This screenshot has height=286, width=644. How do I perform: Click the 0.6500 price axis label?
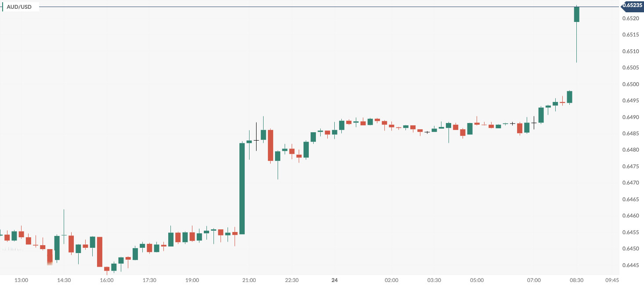pos(631,84)
